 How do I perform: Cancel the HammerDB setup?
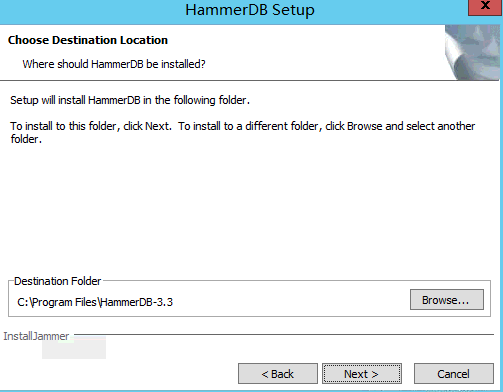pyautogui.click(x=454, y=374)
